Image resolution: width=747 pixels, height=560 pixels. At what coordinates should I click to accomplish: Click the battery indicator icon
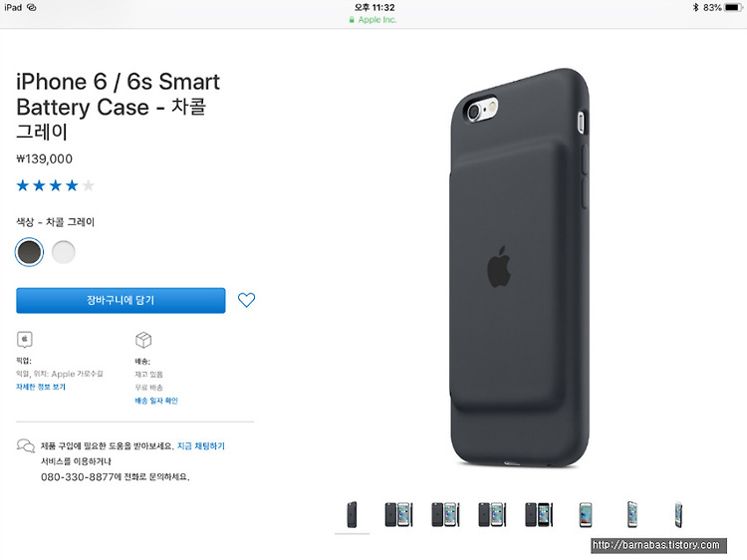[733, 7]
